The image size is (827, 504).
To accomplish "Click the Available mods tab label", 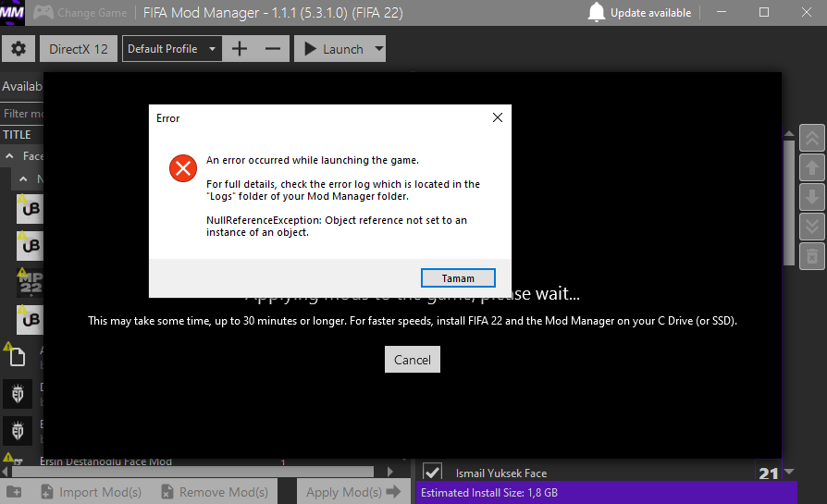I will click(21, 86).
